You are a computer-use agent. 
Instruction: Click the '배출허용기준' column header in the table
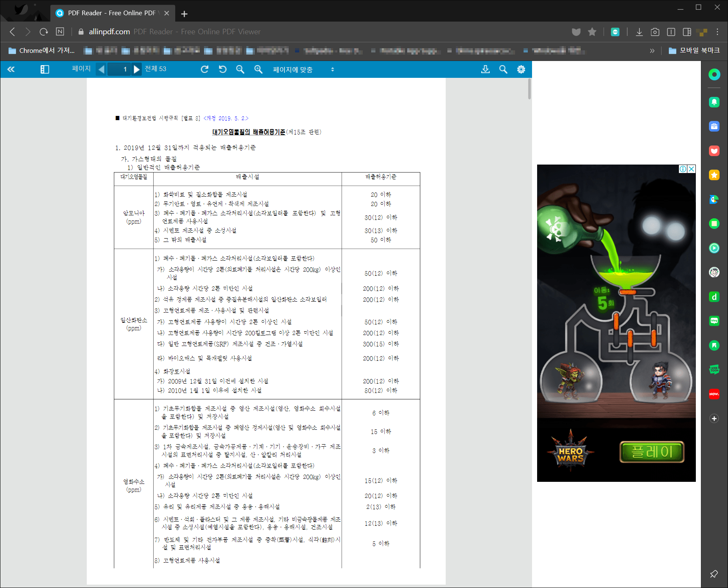pos(381,177)
